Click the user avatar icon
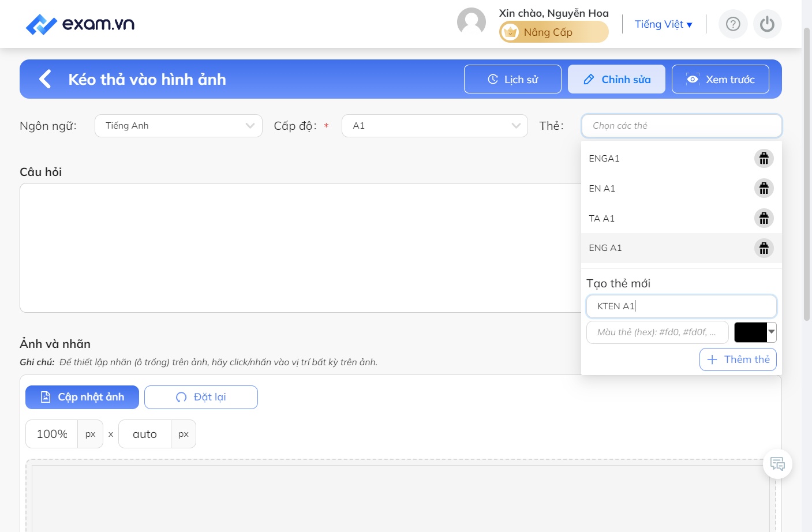Image resolution: width=812 pixels, height=532 pixels. point(472,22)
